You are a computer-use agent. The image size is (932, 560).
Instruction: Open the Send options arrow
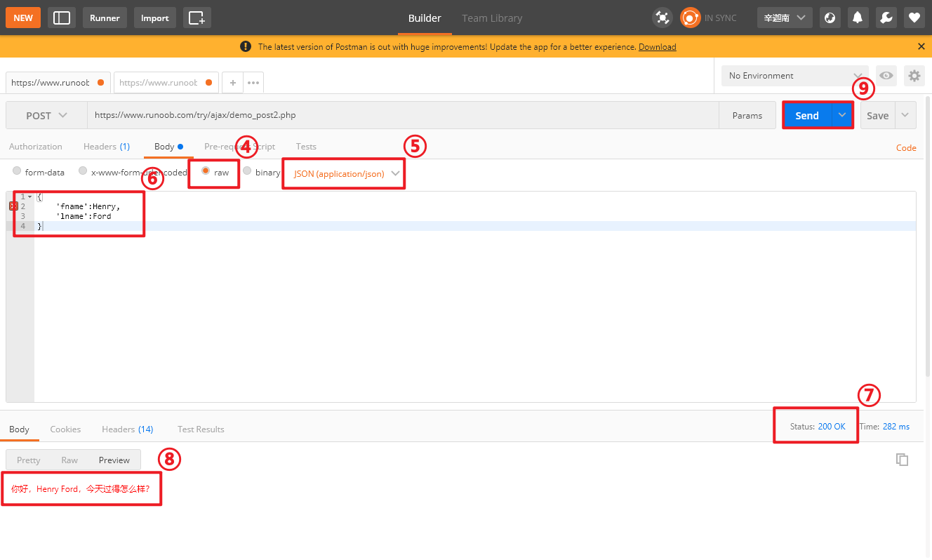point(842,115)
